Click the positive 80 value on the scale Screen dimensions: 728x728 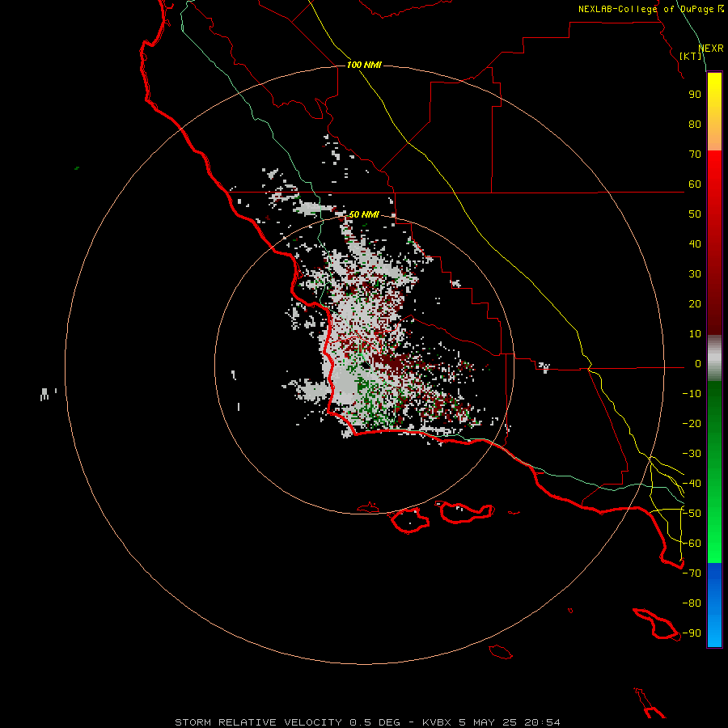click(695, 125)
